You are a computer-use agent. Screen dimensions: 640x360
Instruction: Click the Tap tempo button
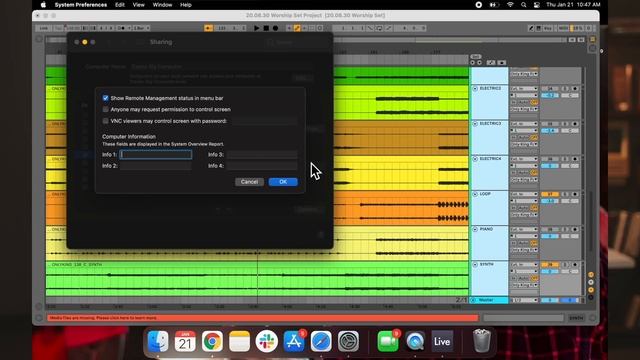58,28
